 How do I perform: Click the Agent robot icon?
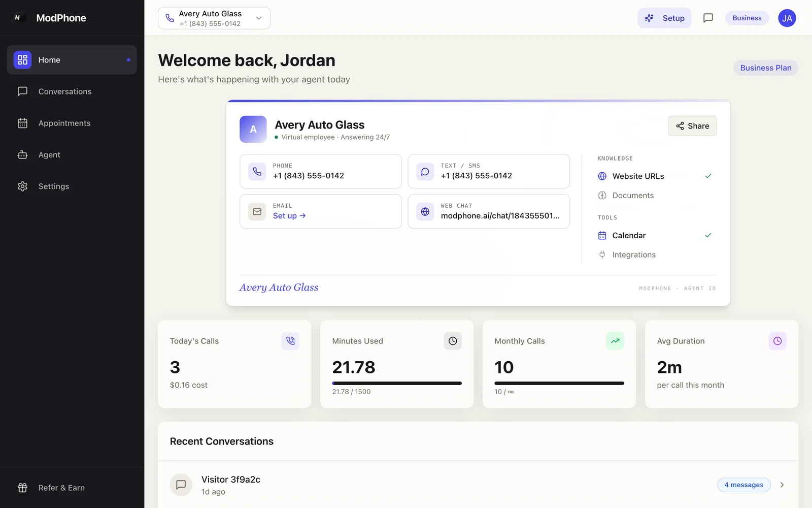(22, 154)
